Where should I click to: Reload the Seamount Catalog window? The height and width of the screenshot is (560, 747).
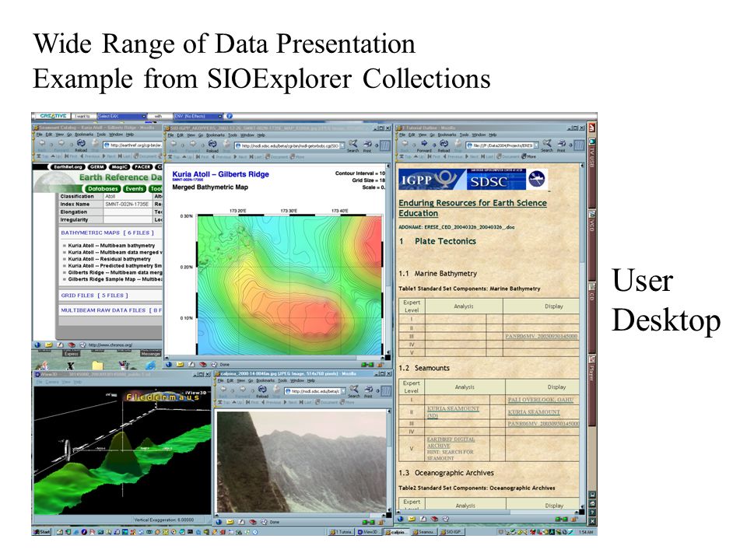tap(81, 145)
